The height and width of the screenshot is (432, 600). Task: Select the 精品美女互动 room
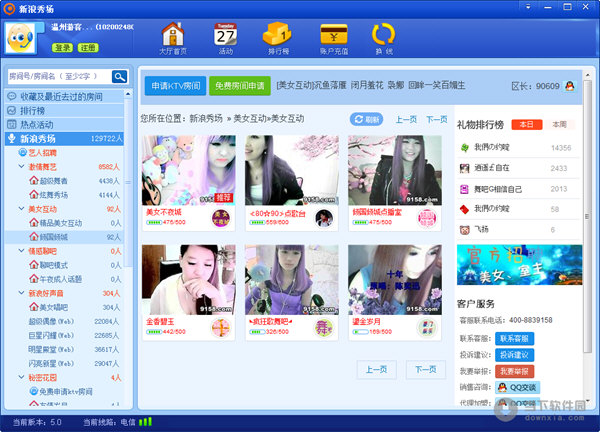61,223
